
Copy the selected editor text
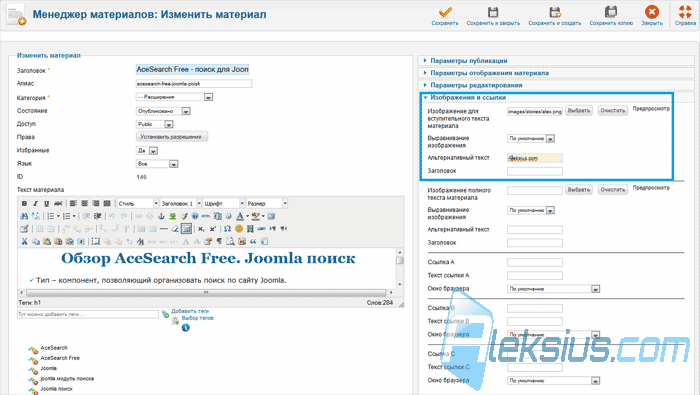point(36,241)
